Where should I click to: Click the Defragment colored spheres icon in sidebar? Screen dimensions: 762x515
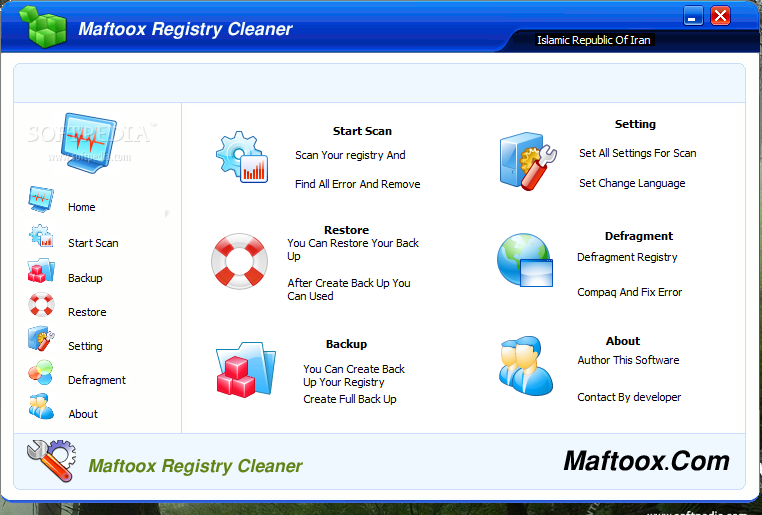(x=41, y=372)
